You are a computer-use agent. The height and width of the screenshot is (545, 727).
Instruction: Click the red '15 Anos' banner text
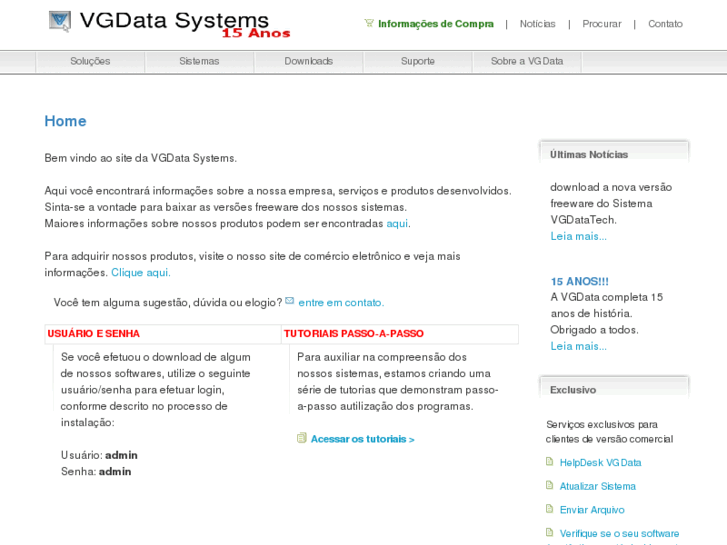[x=256, y=33]
